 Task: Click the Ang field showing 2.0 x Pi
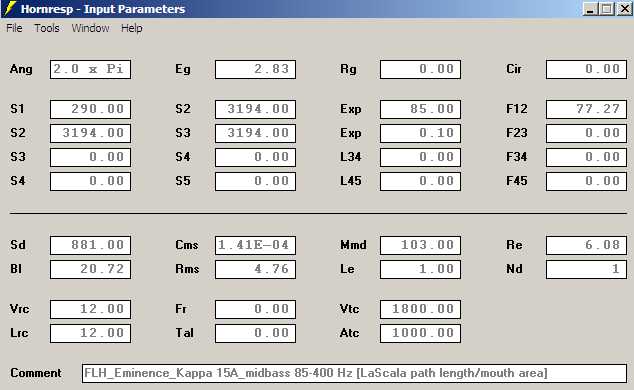pyautogui.click(x=91, y=70)
